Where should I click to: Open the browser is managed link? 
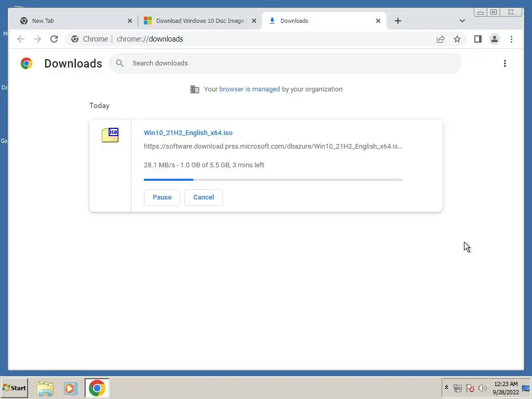click(249, 89)
